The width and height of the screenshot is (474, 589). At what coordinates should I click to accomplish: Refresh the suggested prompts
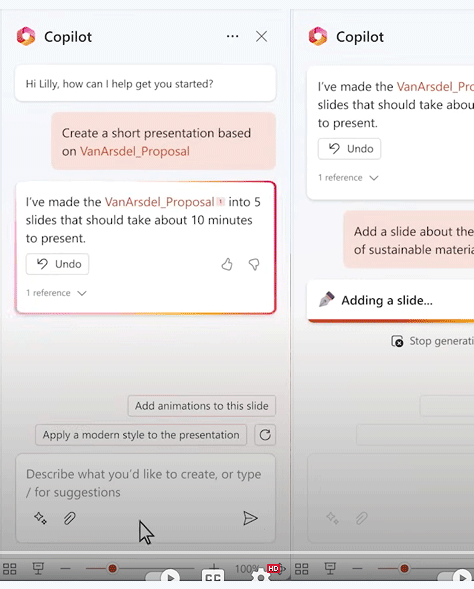(265, 435)
